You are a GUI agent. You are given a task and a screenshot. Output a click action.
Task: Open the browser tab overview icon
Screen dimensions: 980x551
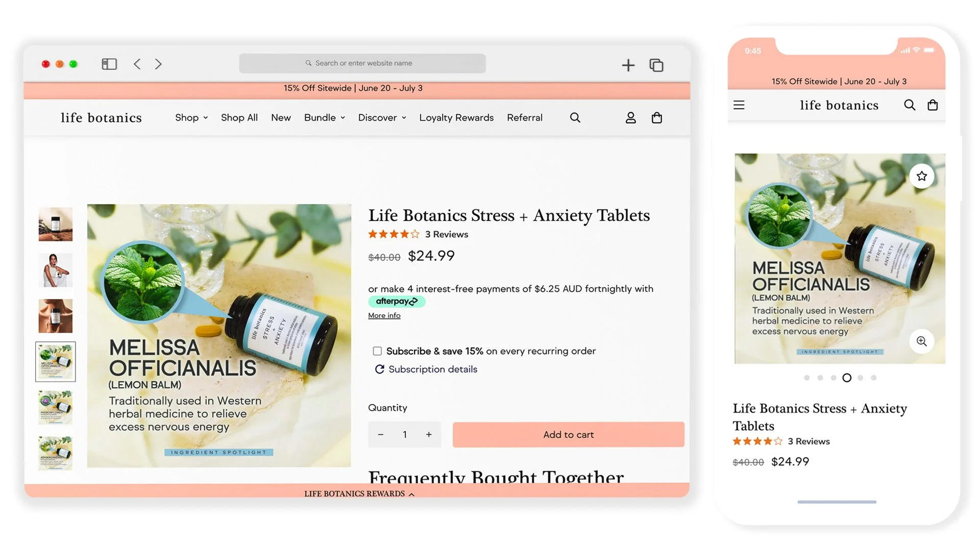pyautogui.click(x=656, y=65)
